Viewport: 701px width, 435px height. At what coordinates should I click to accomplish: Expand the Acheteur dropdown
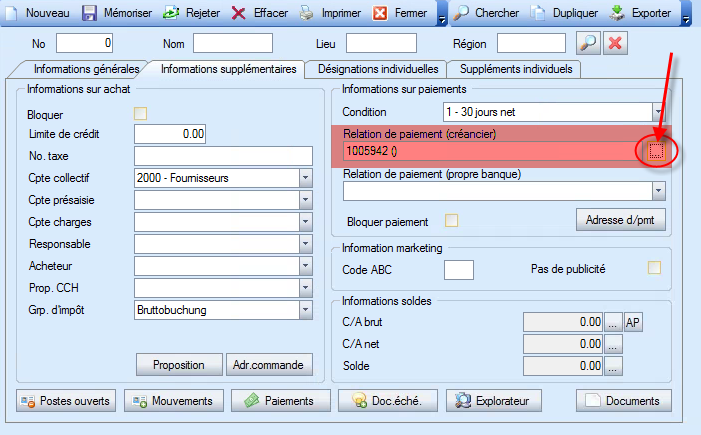tap(305, 266)
